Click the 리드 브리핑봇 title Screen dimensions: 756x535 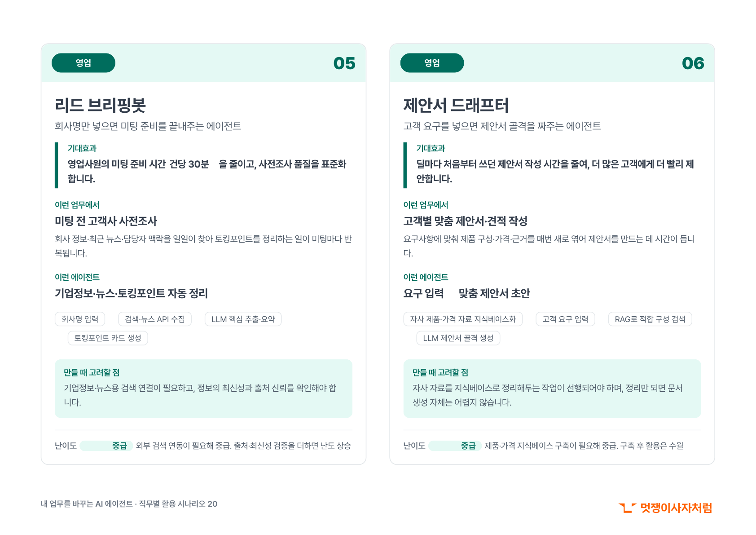[x=100, y=105]
